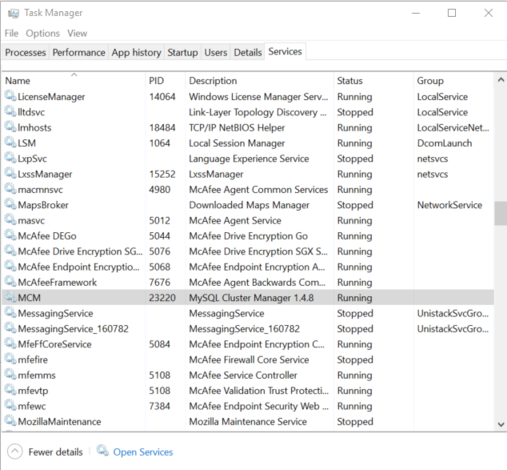This screenshot has height=470, width=507.
Task: Switch to the Processes tab
Action: 26,52
